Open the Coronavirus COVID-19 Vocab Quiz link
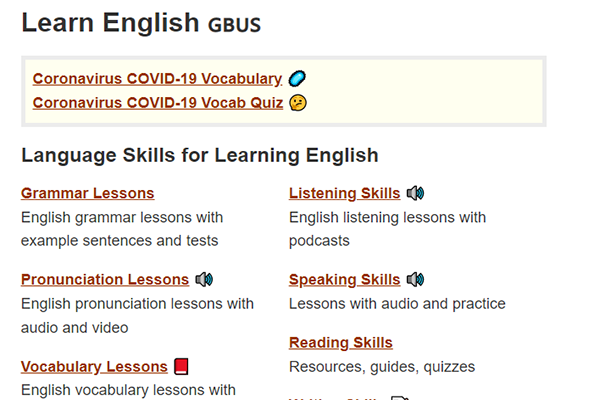Screen dimensions: 600x400 pyautogui.click(x=157, y=103)
